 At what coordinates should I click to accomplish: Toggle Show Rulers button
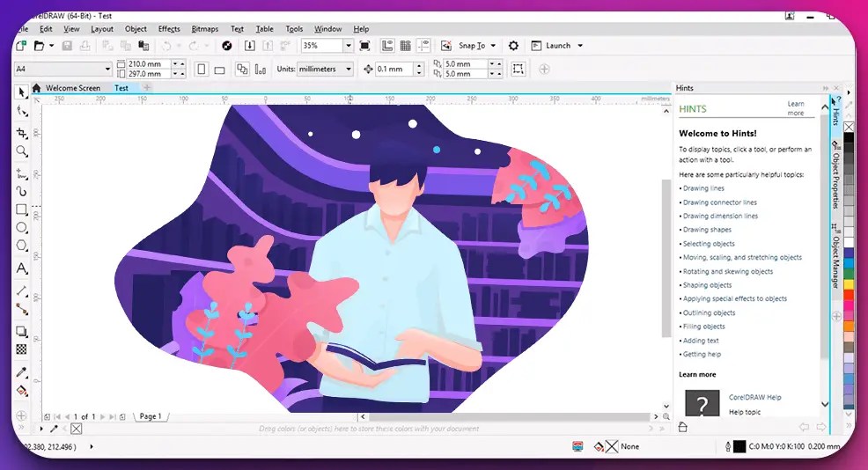[x=387, y=46]
